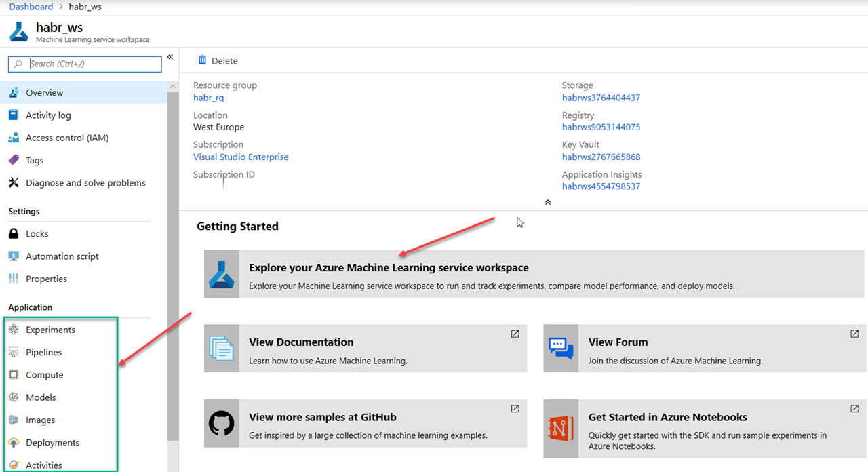Select the Pipelines icon in the sidebar

[x=14, y=352]
